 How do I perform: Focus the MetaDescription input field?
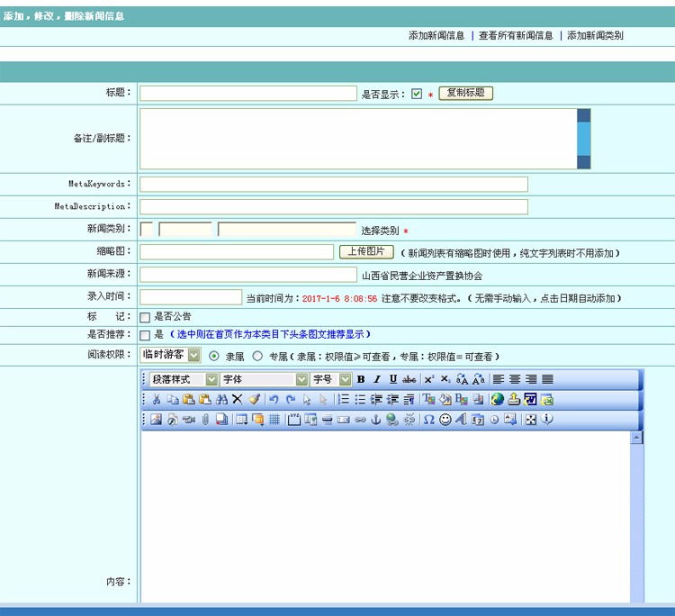coord(334,207)
